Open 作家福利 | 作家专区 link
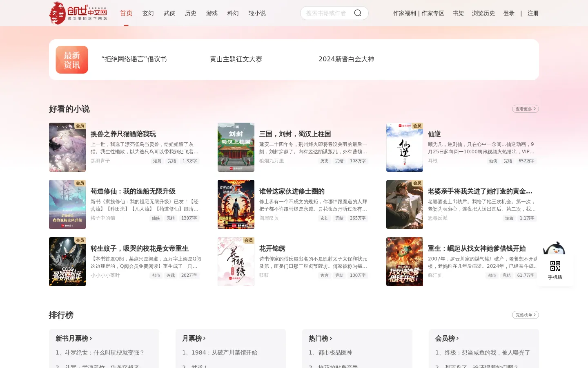The width and height of the screenshot is (588, 368). pos(419,13)
